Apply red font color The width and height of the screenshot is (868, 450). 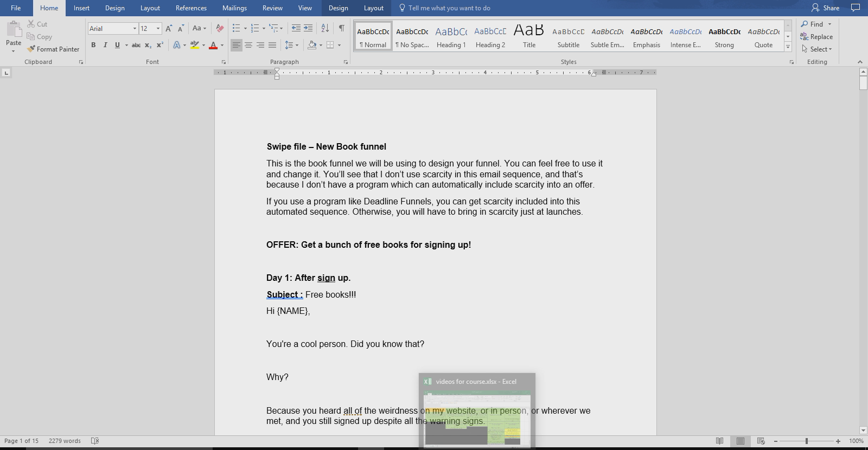click(x=213, y=45)
